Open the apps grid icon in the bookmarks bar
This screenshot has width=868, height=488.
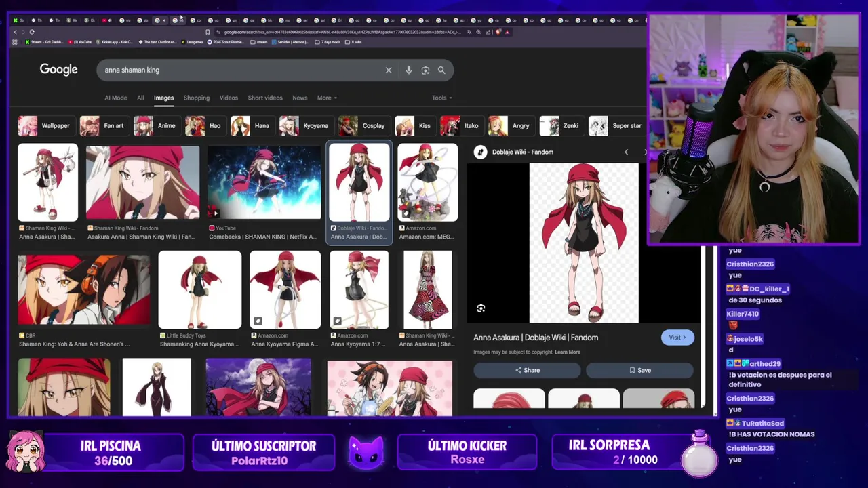tap(15, 42)
